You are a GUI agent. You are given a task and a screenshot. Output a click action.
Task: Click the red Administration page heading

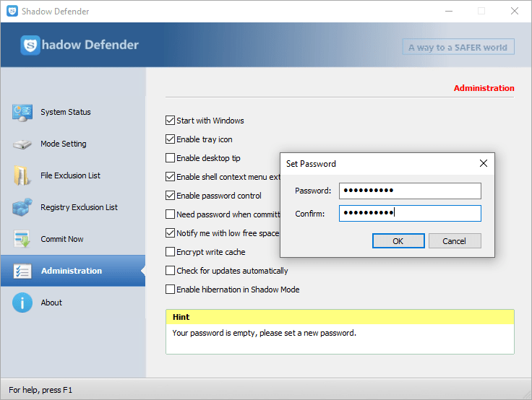484,88
